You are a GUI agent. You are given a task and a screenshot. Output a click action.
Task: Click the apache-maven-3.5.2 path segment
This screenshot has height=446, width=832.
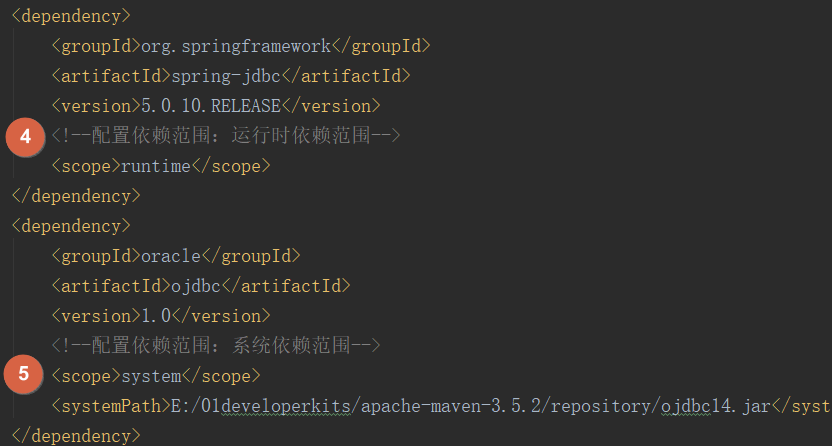450,406
